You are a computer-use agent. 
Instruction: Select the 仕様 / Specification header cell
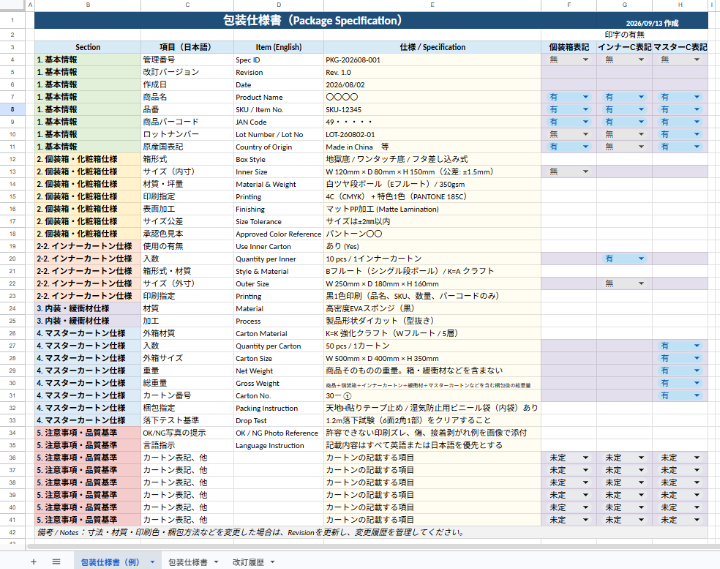(x=432, y=47)
